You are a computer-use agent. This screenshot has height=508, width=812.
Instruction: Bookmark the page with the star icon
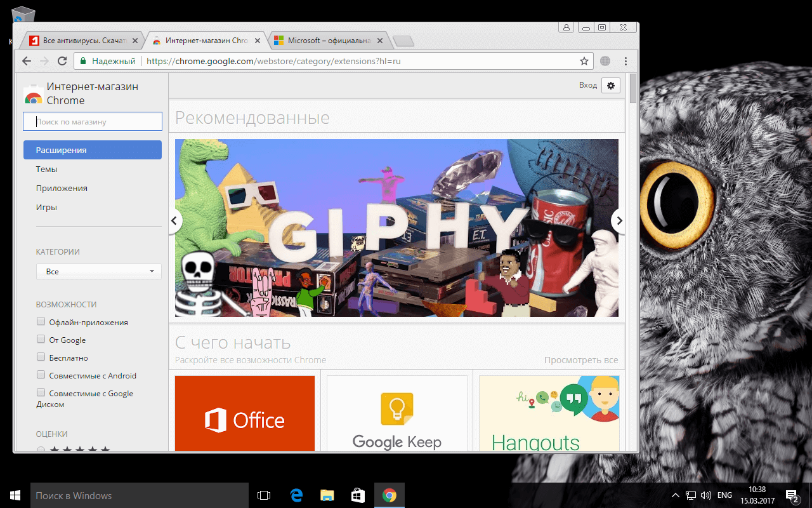click(583, 61)
